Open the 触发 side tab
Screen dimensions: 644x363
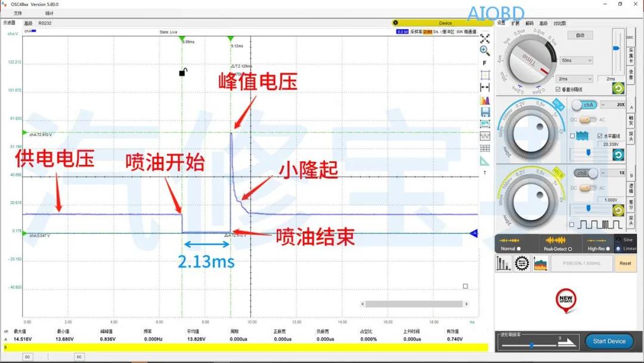point(631,120)
